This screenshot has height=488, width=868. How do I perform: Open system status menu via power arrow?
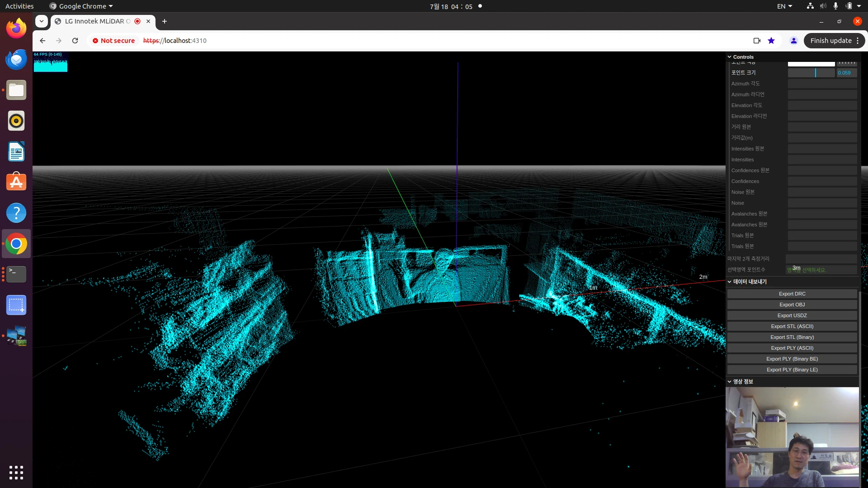859,6
